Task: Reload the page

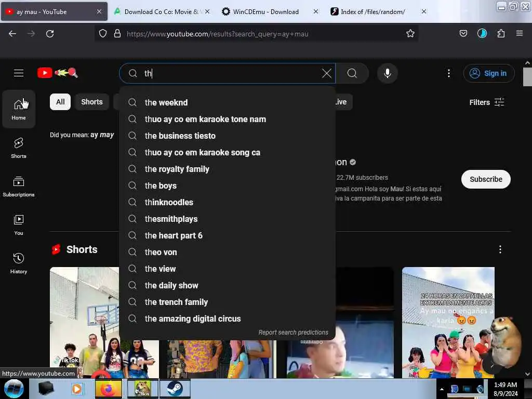Action: pos(50,34)
